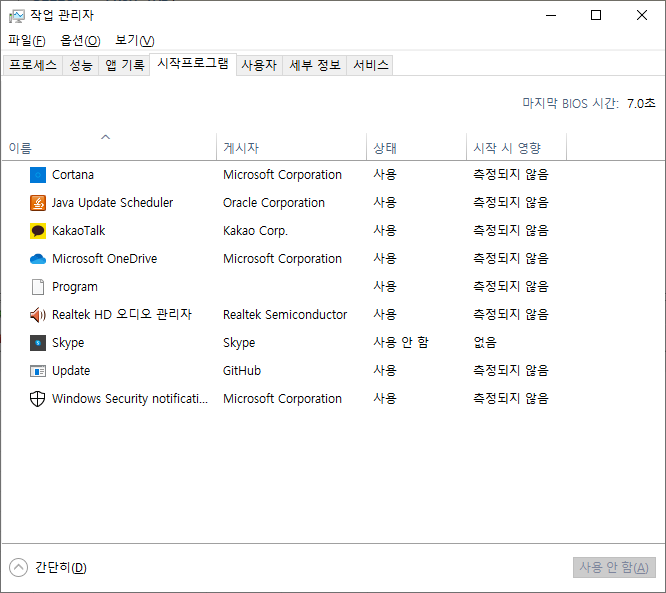Click the 간단히(D) label link
Image resolution: width=666 pixels, height=593 pixels.
click(x=61, y=568)
